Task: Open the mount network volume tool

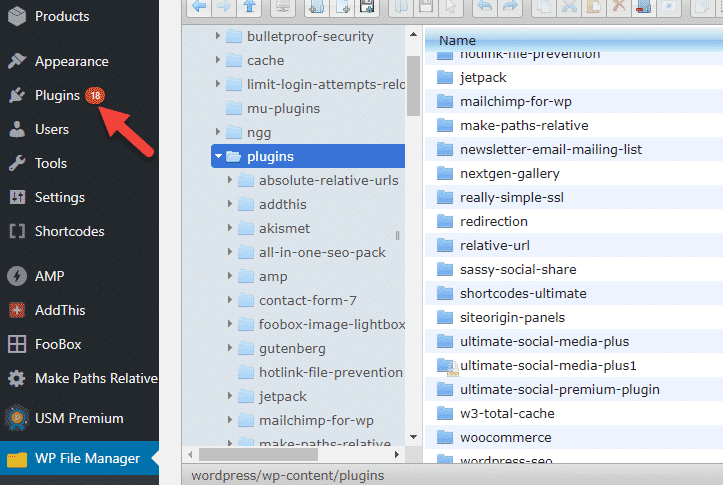Action: 283,6
